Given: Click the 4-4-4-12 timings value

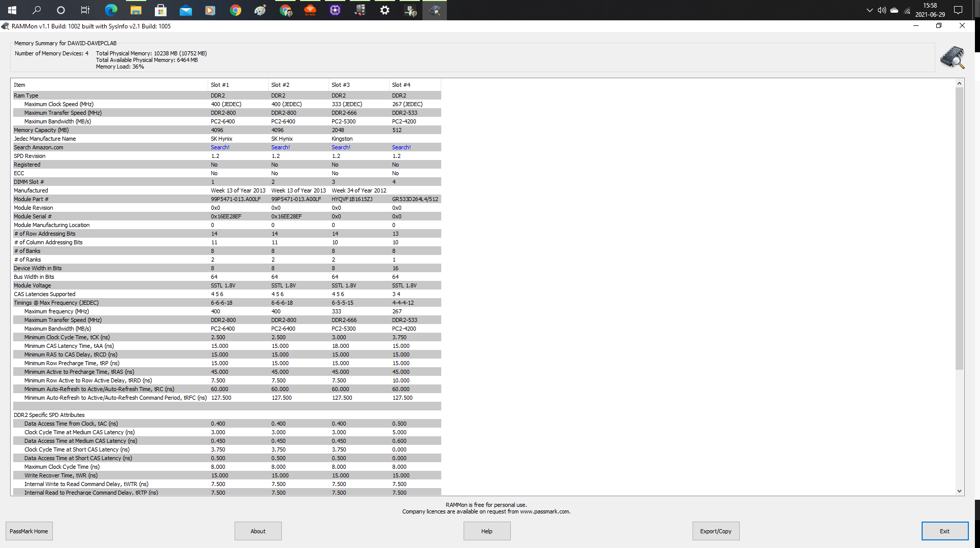Looking at the screenshot, I should (403, 303).
